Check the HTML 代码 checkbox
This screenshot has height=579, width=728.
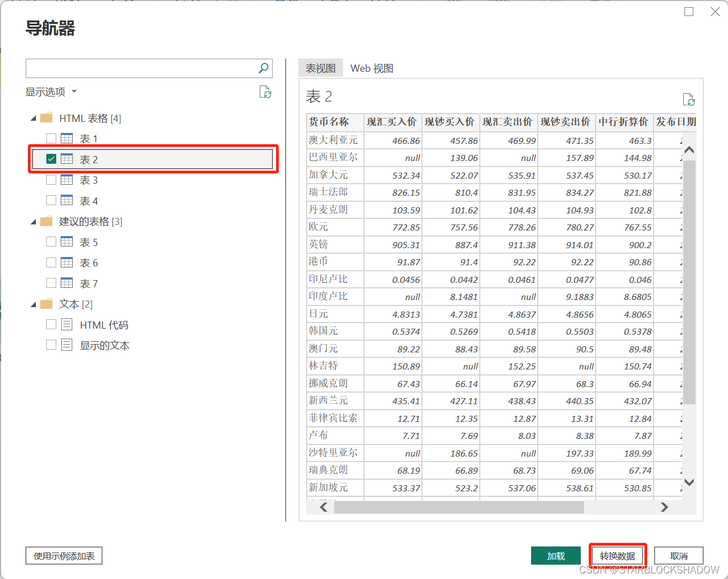pyautogui.click(x=51, y=324)
